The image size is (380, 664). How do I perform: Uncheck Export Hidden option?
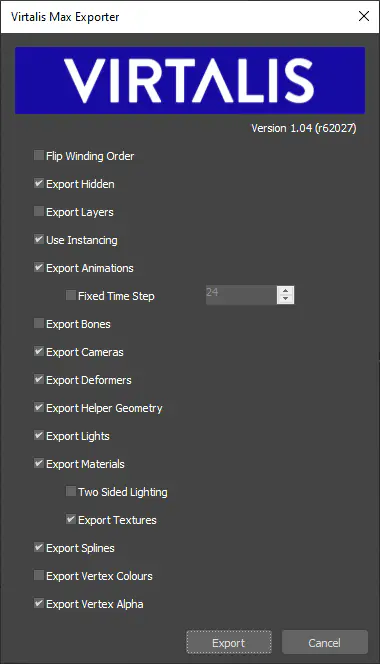(x=39, y=183)
